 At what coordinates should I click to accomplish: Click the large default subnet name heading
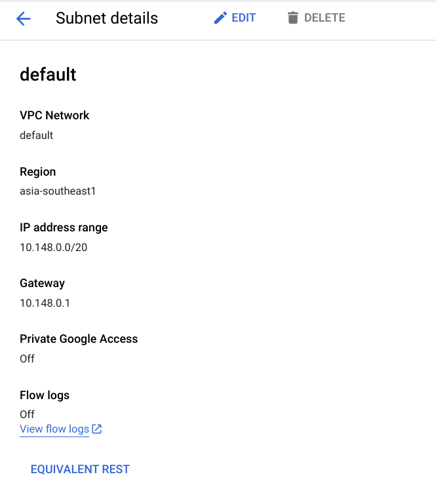coord(48,75)
